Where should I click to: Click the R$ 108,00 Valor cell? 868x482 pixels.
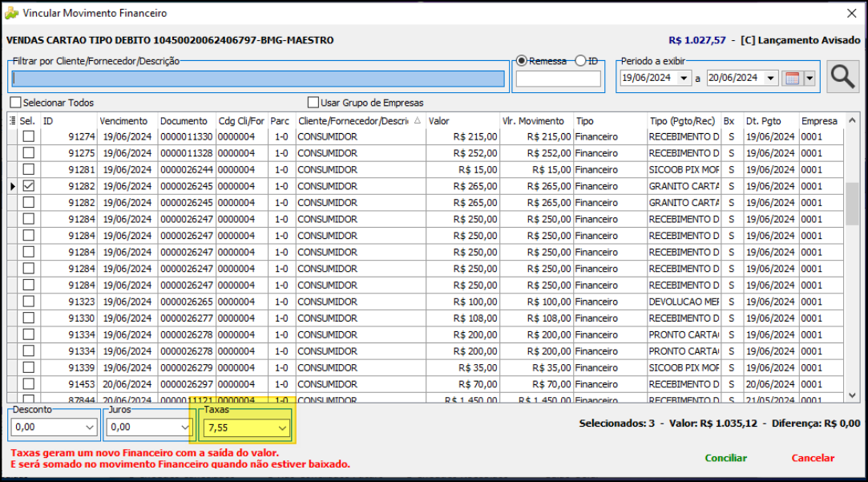tap(462, 318)
